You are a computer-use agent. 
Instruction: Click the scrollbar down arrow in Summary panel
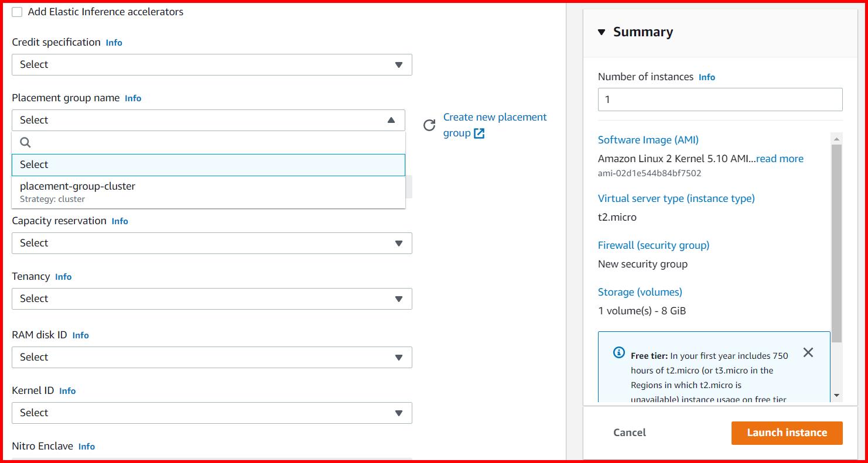[838, 395]
